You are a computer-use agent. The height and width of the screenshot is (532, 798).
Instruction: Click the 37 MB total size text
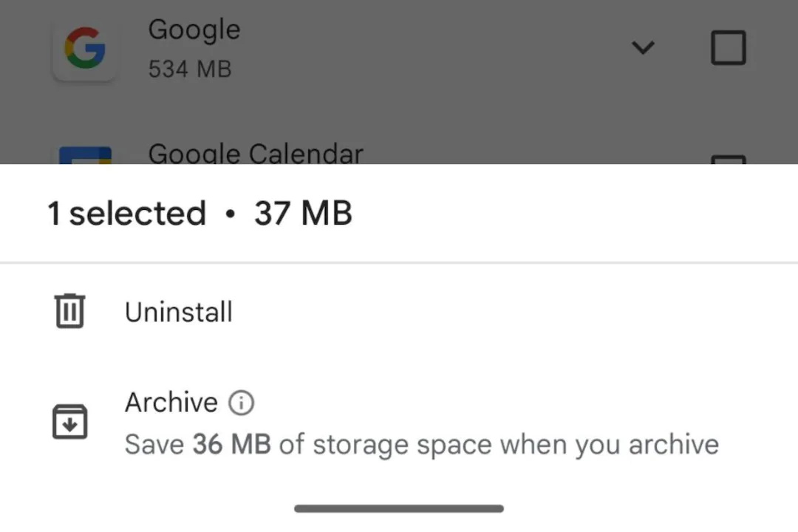pos(304,213)
